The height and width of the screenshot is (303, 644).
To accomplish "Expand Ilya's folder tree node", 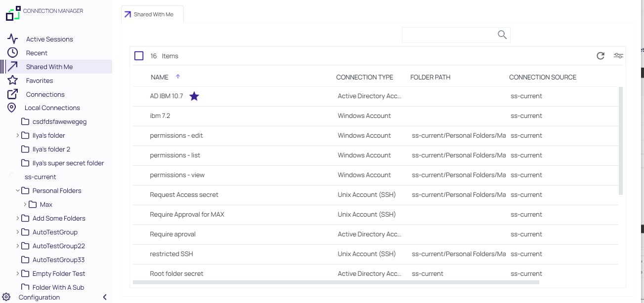I will (x=18, y=135).
